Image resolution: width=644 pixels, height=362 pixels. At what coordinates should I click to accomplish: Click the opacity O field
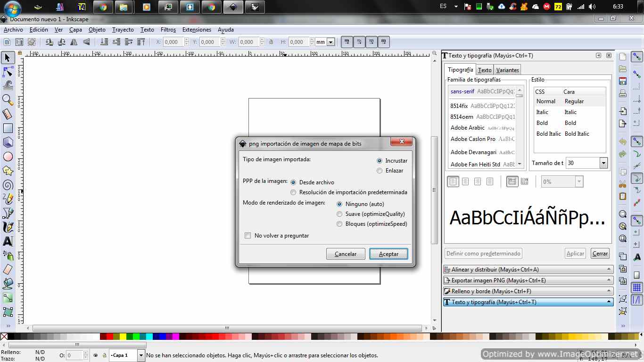tap(74, 355)
